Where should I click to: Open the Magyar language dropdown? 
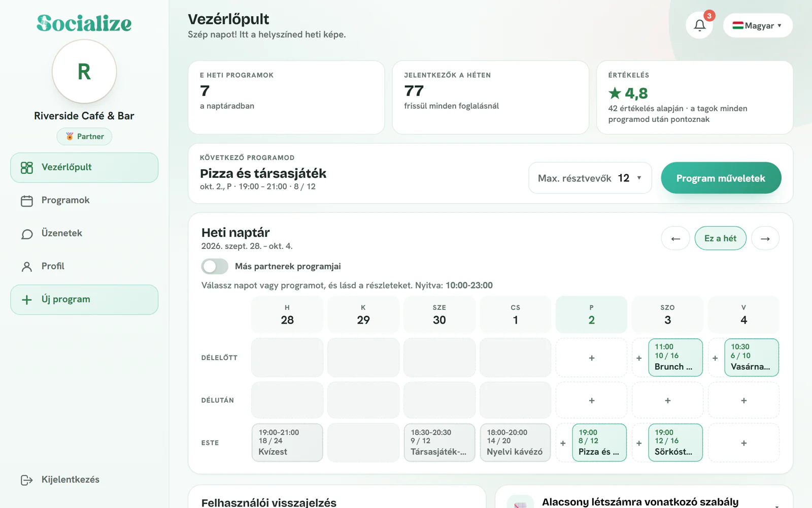pyautogui.click(x=758, y=25)
